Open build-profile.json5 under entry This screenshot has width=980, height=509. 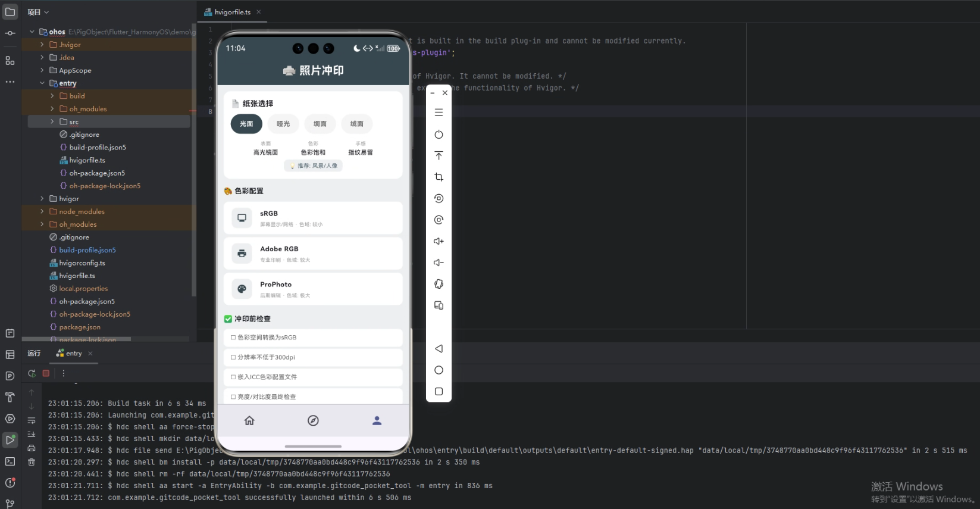point(98,148)
